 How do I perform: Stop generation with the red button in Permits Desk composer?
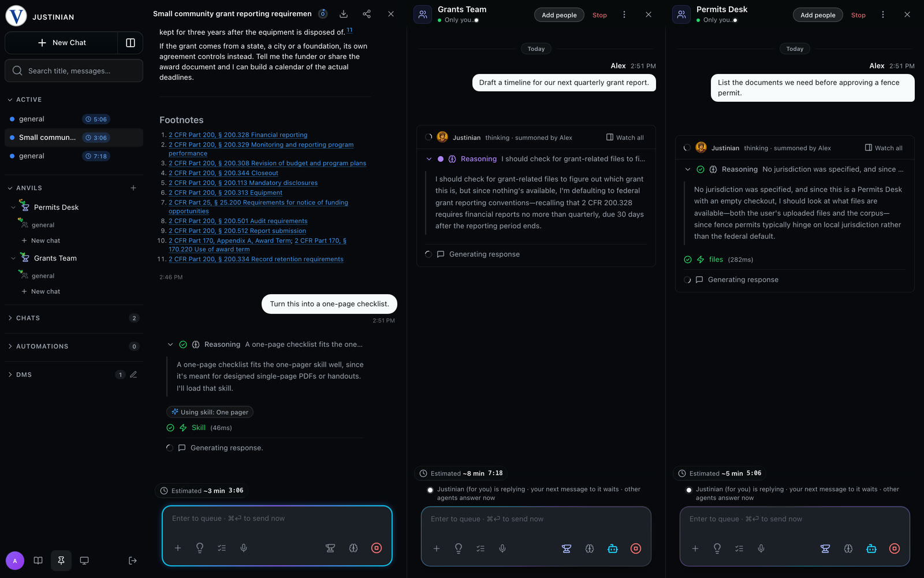point(895,549)
